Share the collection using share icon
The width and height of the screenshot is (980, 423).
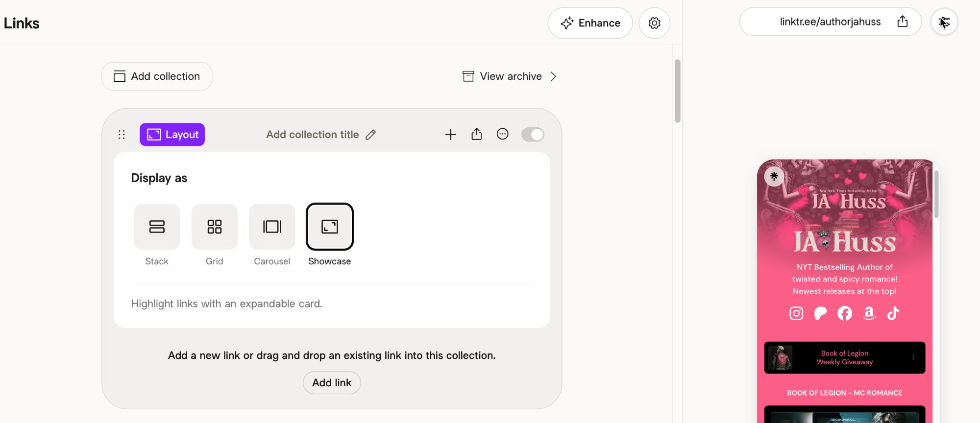tap(476, 134)
